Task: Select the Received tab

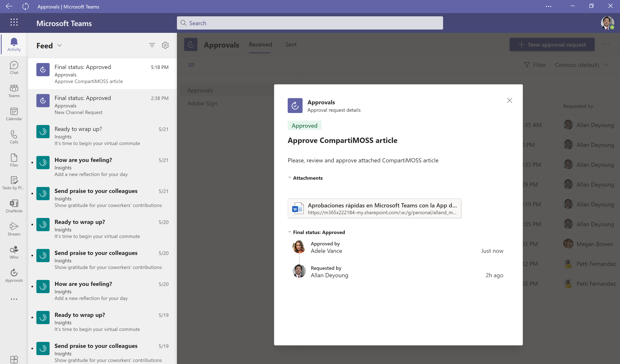Action: click(x=260, y=44)
